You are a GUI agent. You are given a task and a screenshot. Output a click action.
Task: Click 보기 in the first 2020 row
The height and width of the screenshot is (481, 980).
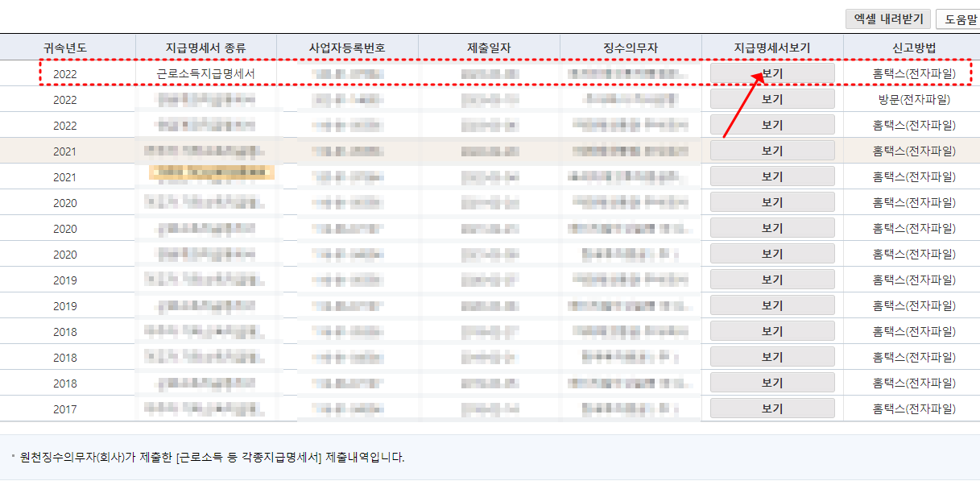pyautogui.click(x=771, y=201)
